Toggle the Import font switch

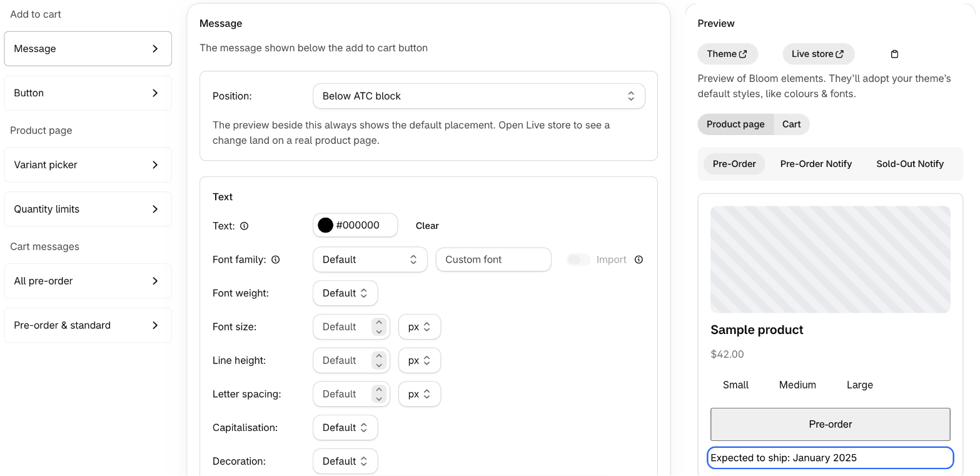point(578,260)
